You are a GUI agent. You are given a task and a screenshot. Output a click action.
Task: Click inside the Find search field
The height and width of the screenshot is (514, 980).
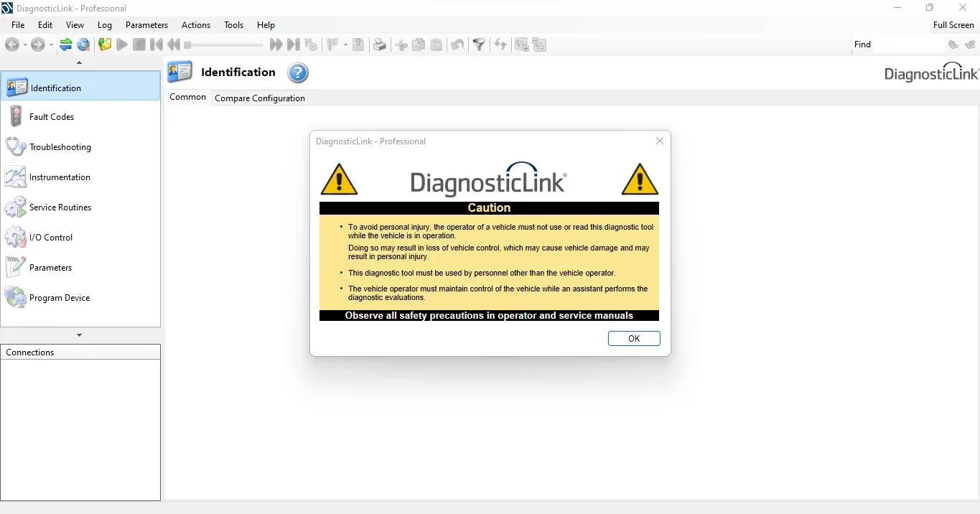[907, 45]
